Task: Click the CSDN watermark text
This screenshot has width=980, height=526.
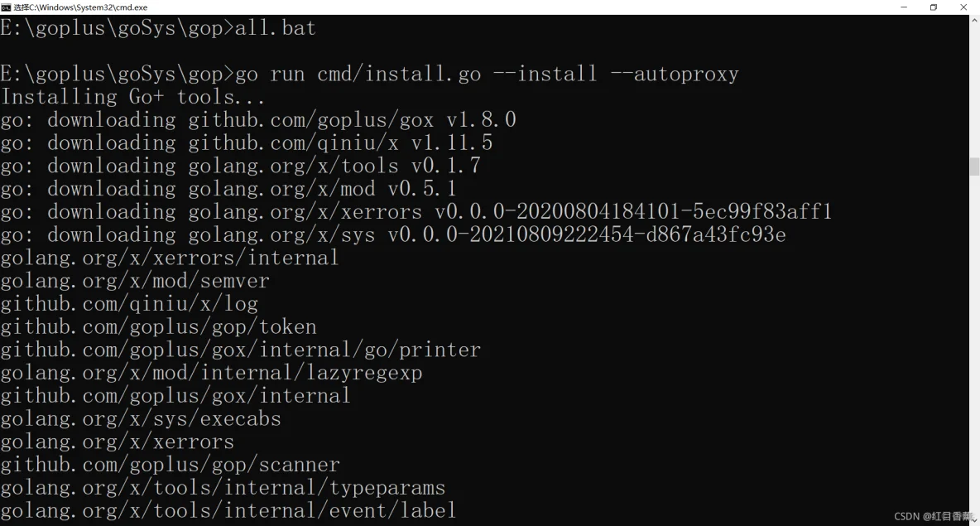Action: [x=934, y=517]
